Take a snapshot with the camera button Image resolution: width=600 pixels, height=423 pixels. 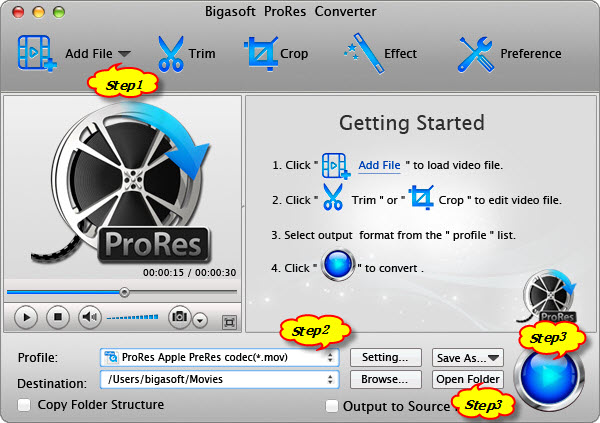tap(179, 317)
